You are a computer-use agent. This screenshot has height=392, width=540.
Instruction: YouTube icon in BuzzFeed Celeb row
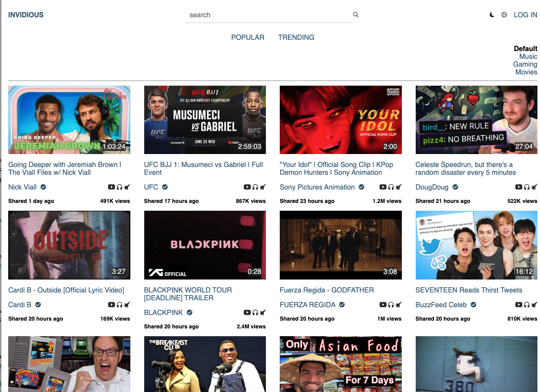click(x=519, y=305)
